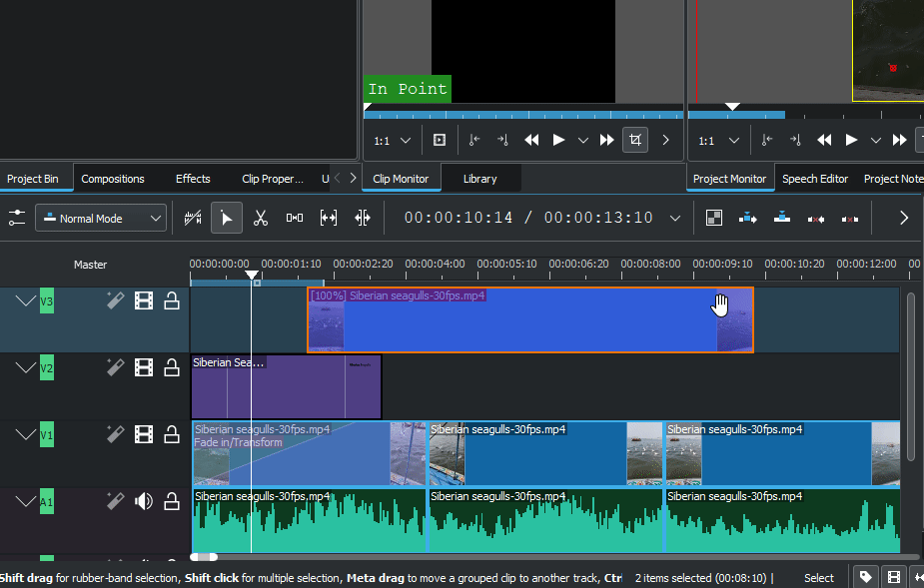Viewport: 924px width, 588px height.
Task: Open the timeline hamburger settings menu
Action: tap(17, 218)
